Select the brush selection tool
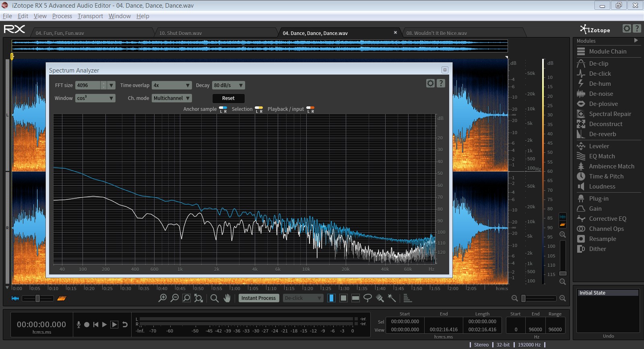Screen dimensions: 644x349 [x=380, y=298]
